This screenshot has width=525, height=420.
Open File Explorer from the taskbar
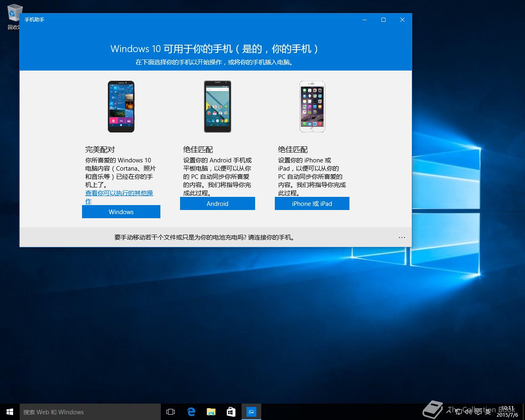coord(211,412)
